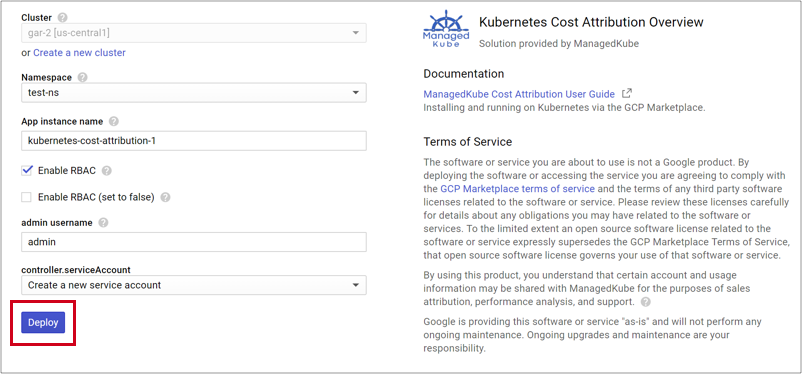Open the ManagedKube Cost Attribution User Guide link
Image resolution: width=802 pixels, height=374 pixels.
pos(519,94)
